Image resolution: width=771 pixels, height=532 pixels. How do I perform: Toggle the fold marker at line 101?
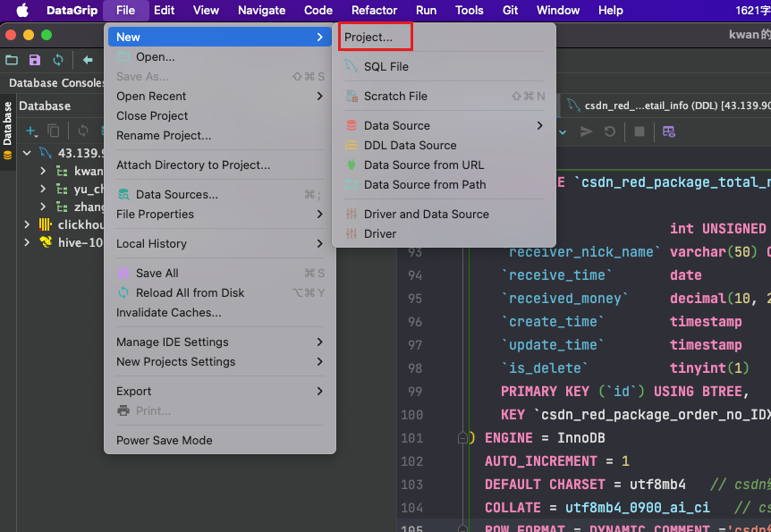coord(462,437)
